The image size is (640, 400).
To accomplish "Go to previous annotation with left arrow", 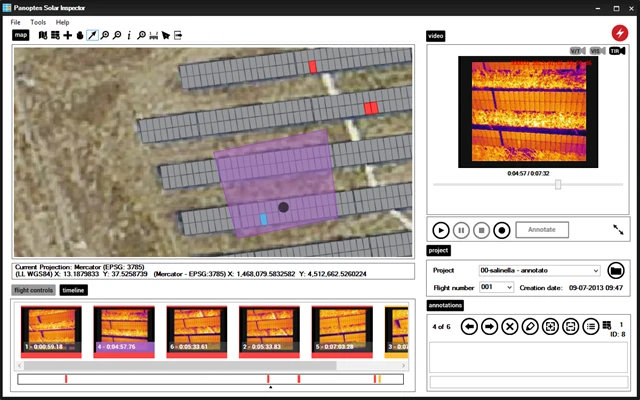I will [x=469, y=326].
